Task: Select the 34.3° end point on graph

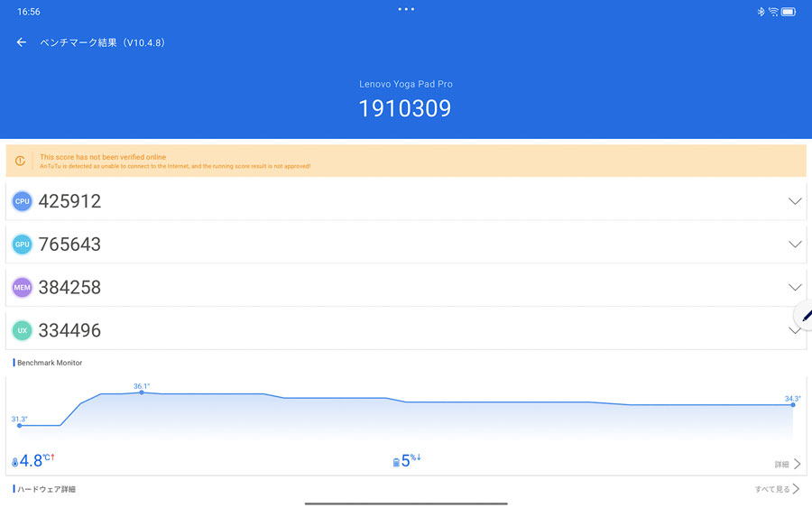Action: click(793, 404)
